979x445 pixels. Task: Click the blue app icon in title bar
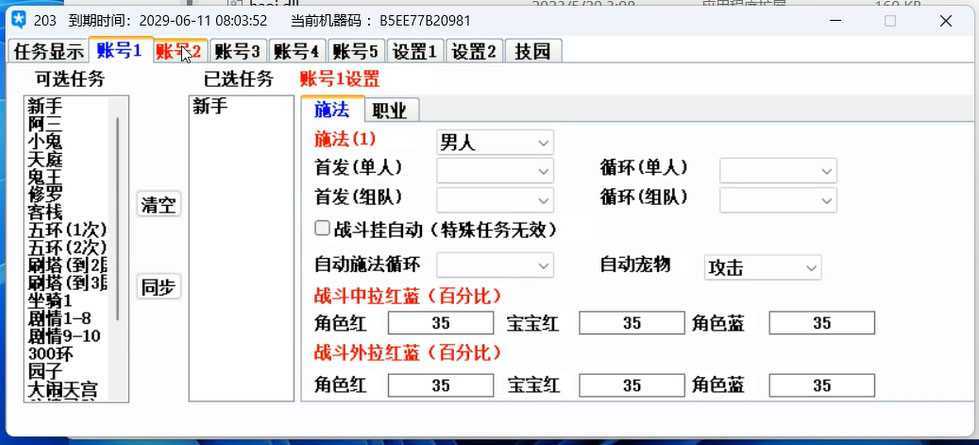[x=17, y=20]
